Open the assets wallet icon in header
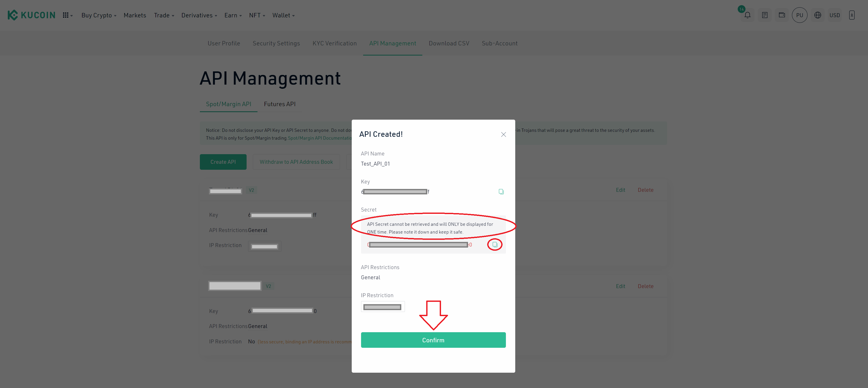 (x=782, y=15)
